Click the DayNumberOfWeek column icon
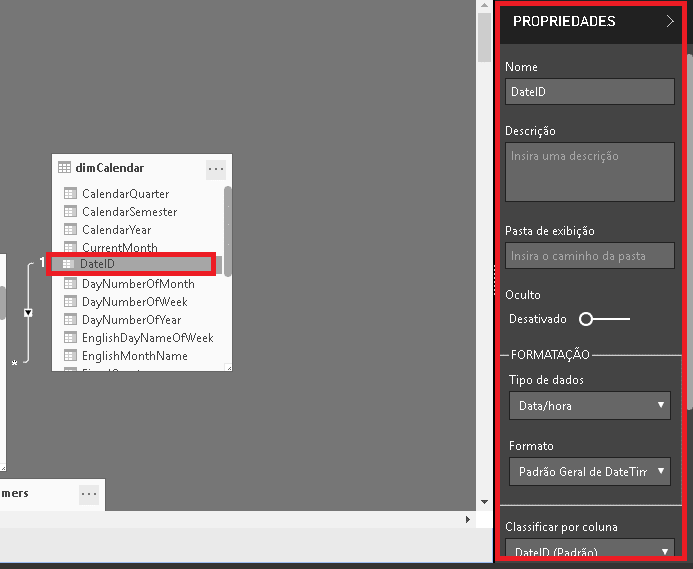The height and width of the screenshot is (569, 693). 70,302
